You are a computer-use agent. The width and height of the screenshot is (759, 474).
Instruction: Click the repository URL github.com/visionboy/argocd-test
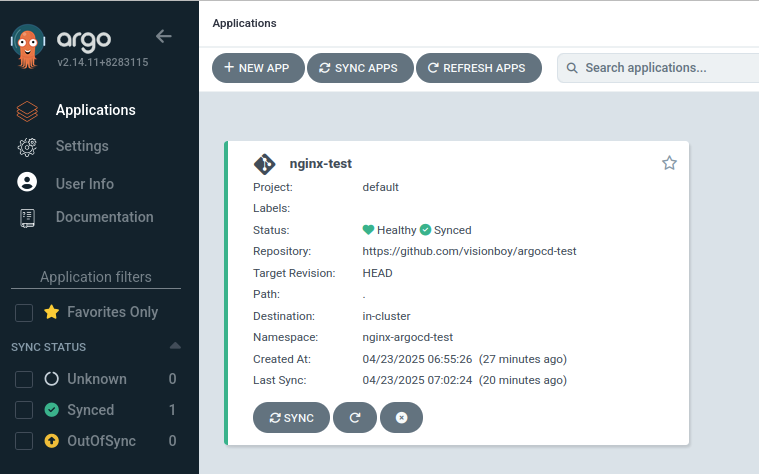(x=469, y=251)
